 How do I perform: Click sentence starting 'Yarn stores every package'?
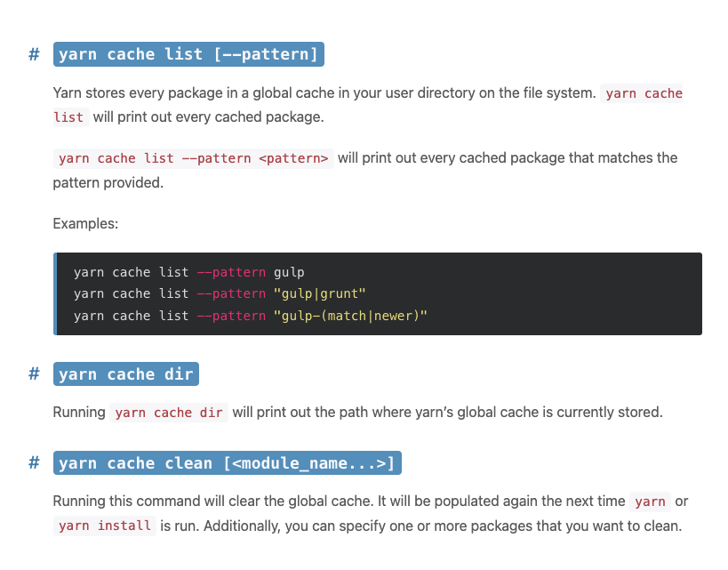pyautogui.click(x=324, y=92)
